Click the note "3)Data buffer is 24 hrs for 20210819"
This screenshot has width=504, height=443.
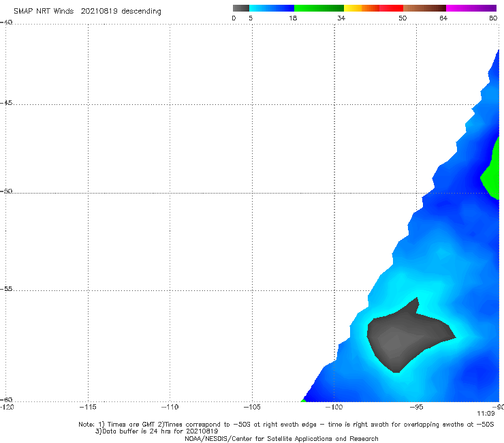click(157, 431)
